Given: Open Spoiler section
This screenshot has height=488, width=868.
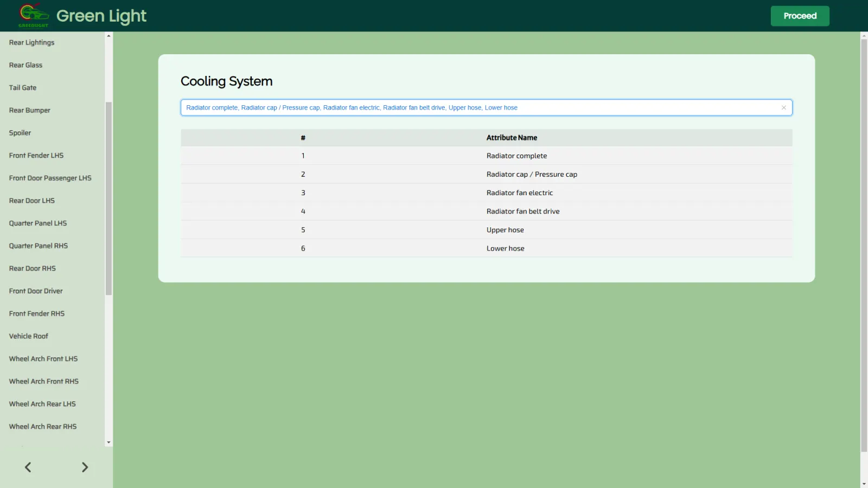Looking at the screenshot, I should [20, 133].
